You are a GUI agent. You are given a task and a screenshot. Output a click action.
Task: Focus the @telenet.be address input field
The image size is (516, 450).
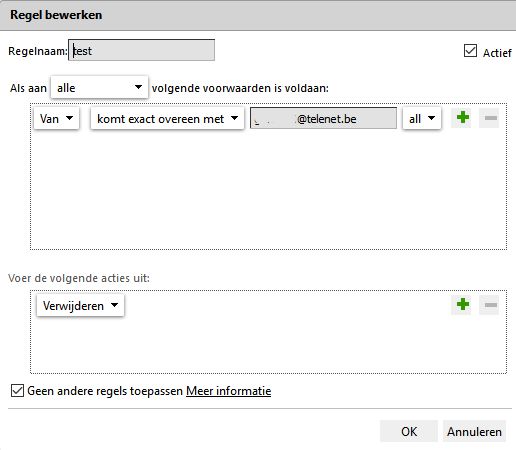click(323, 118)
